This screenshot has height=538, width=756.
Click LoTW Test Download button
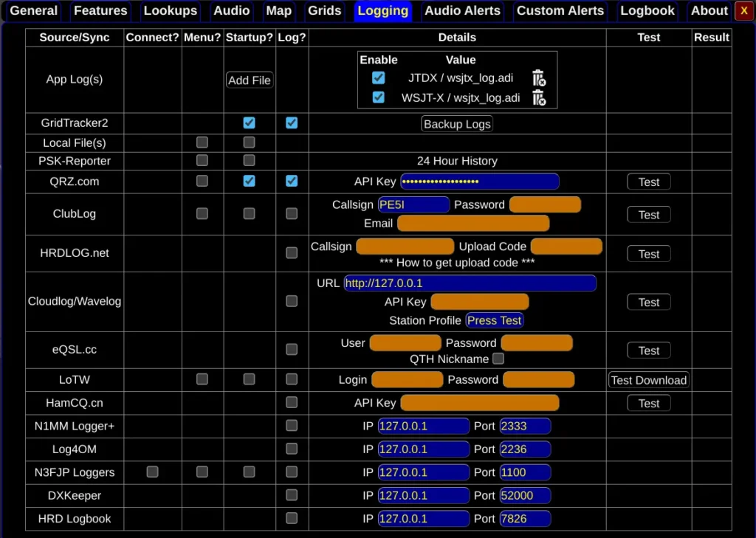point(648,380)
